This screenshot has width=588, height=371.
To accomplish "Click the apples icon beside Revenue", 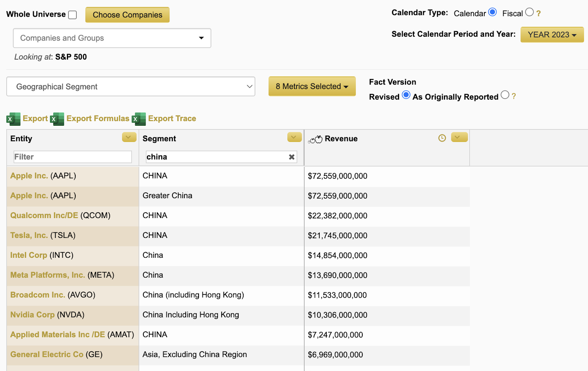I will coord(315,139).
